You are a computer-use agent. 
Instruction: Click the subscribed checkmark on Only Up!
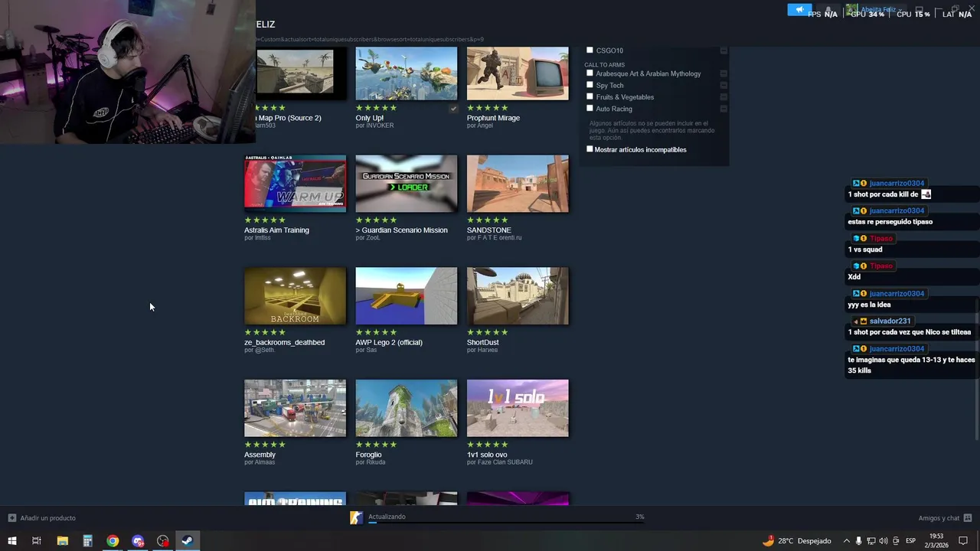pos(453,109)
